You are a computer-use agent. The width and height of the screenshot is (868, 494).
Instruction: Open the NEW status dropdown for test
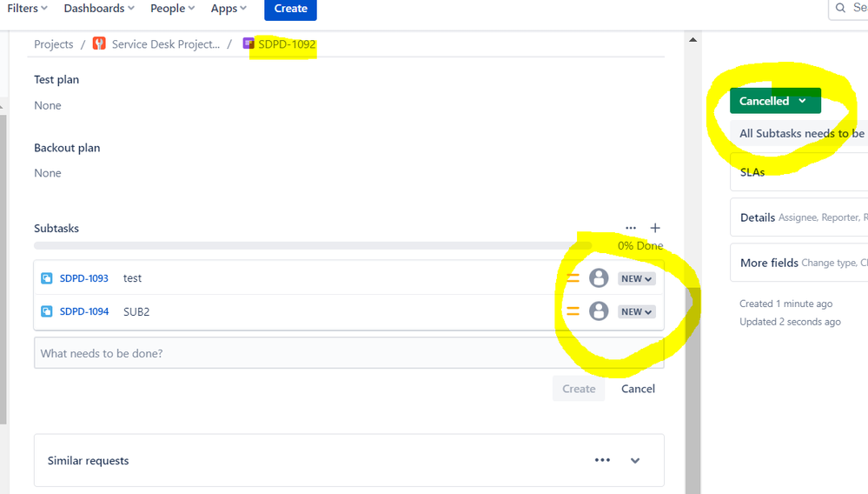(637, 278)
